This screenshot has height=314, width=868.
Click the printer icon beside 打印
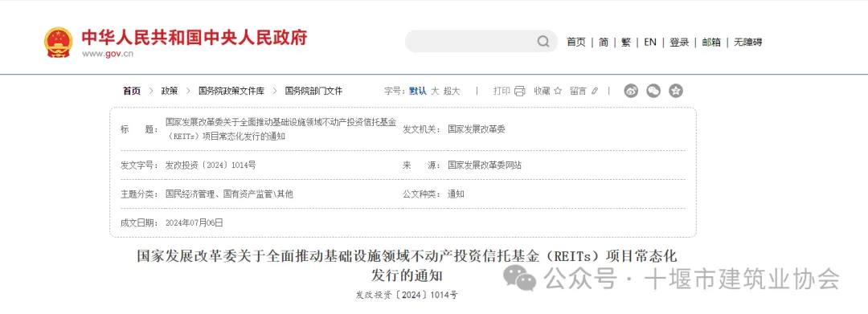tap(519, 91)
